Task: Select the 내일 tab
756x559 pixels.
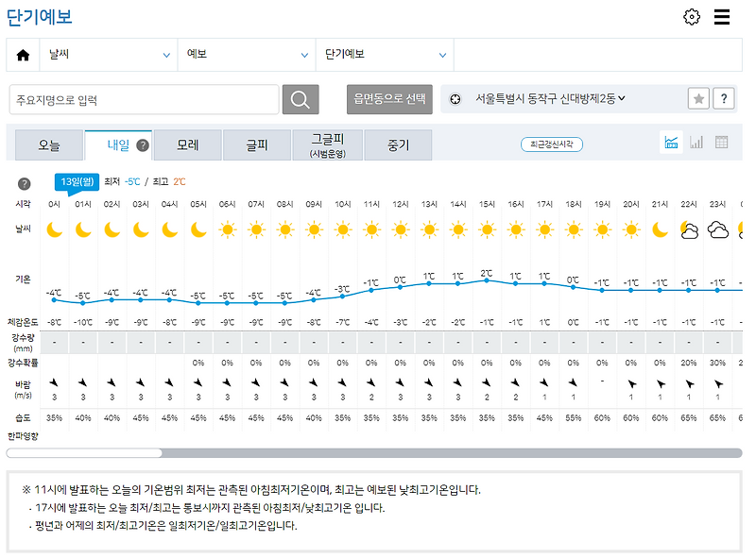Action: click(118, 145)
